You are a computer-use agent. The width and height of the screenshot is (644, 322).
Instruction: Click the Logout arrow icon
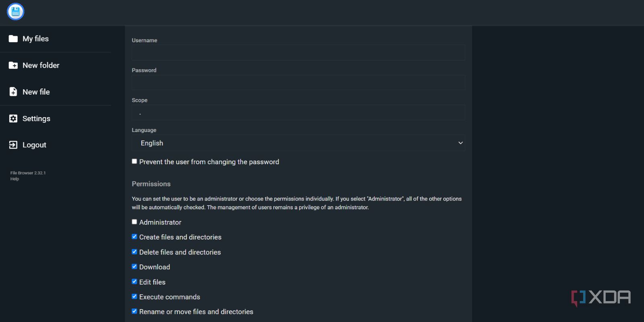(13, 145)
